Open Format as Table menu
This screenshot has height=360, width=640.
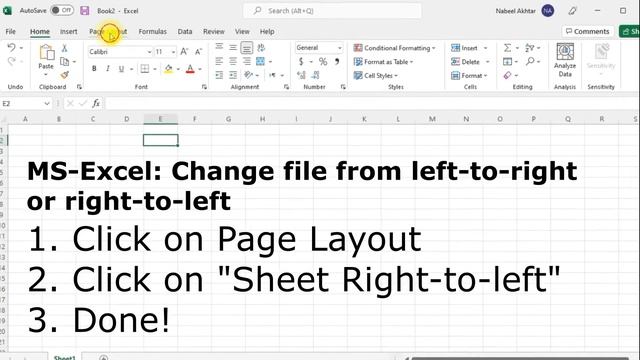coord(383,62)
